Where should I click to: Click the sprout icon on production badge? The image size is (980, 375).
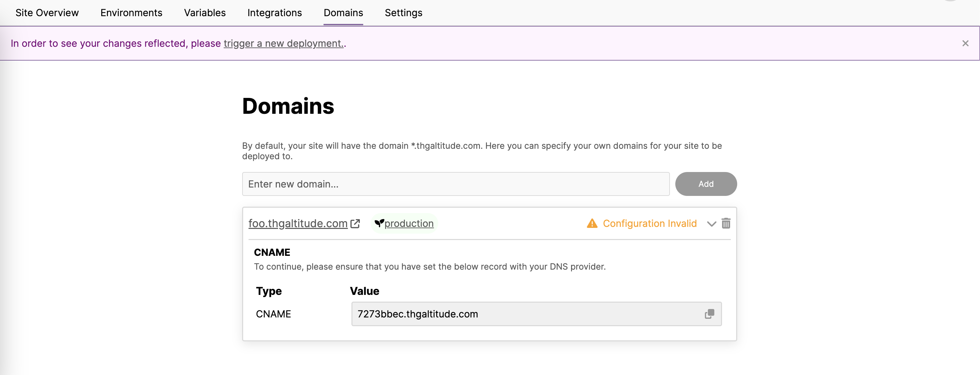[x=379, y=223]
